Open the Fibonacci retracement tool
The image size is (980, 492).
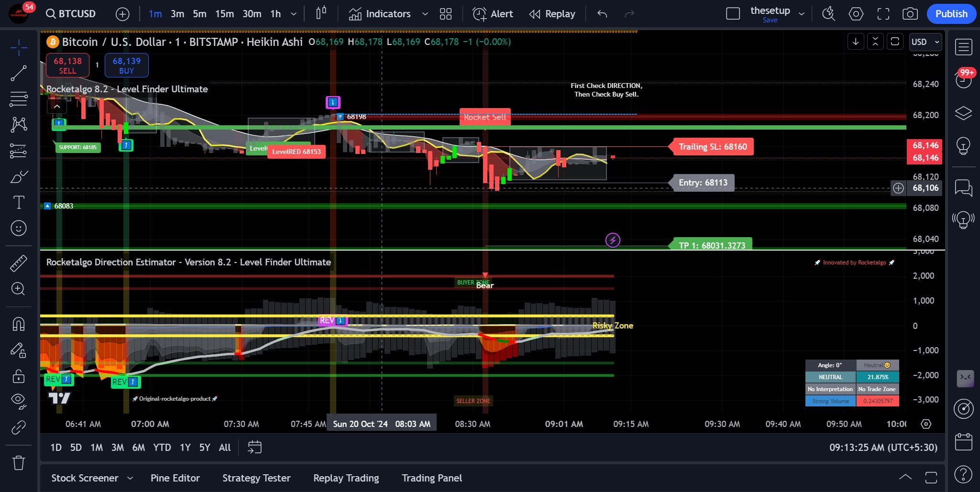[19, 99]
